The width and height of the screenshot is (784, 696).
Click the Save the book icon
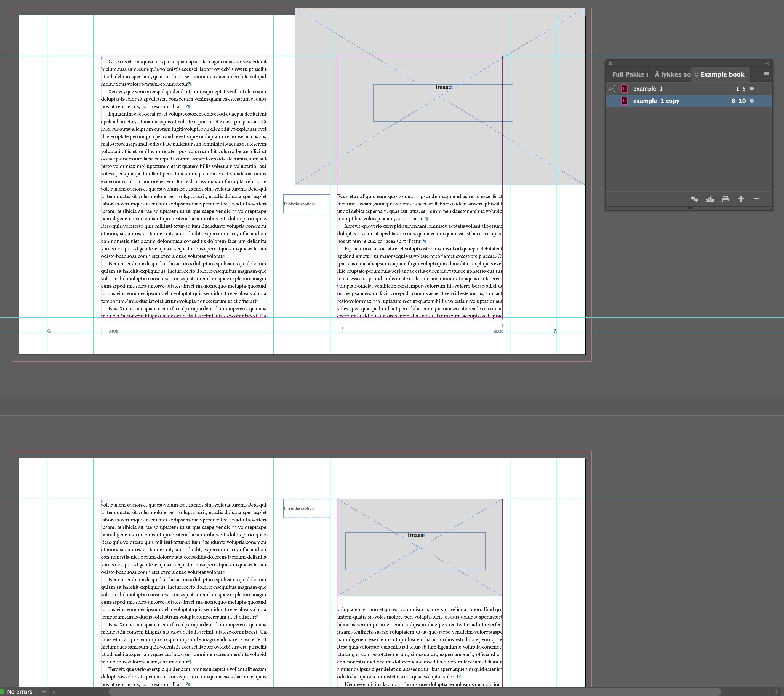point(710,199)
